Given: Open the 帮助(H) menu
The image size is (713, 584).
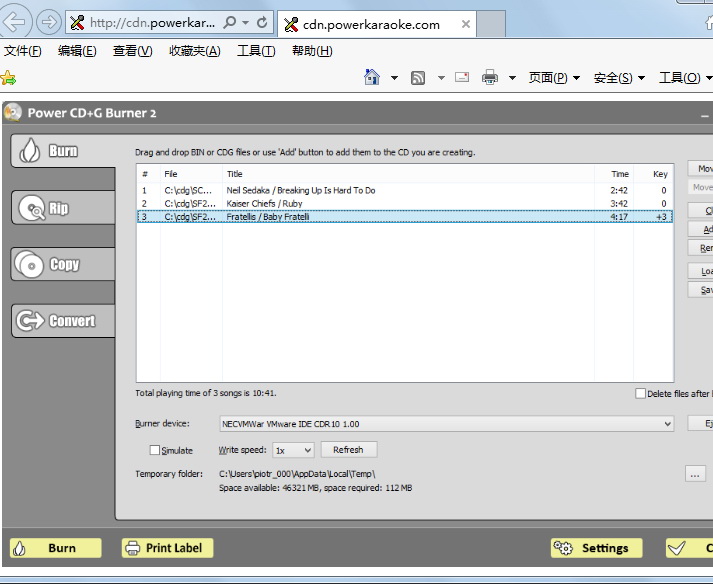Looking at the screenshot, I should [312, 50].
